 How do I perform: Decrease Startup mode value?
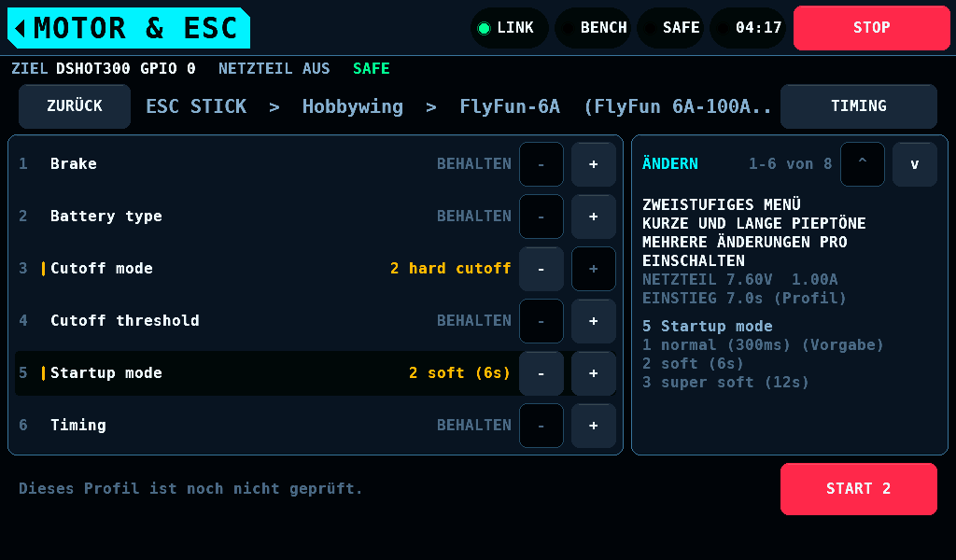coord(541,373)
